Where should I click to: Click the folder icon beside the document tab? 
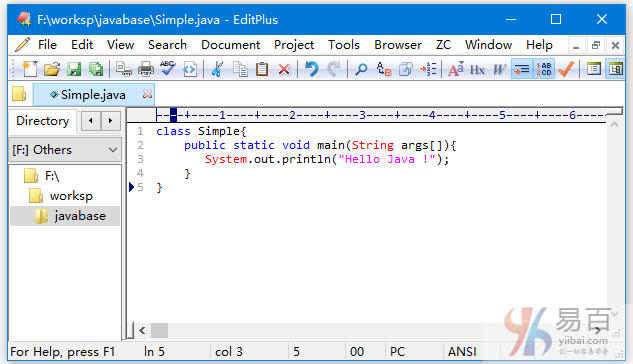click(19, 94)
